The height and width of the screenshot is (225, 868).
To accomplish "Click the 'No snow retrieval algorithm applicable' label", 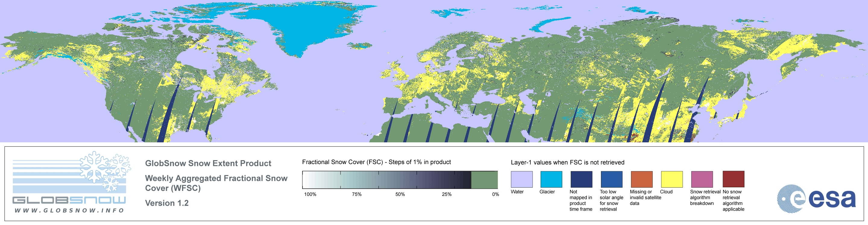I will pos(734,200).
